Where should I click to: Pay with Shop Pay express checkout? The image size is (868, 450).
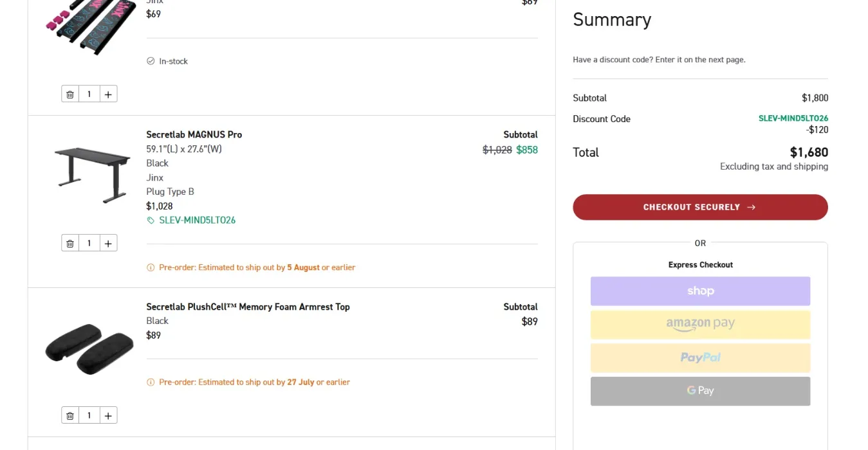coord(700,291)
